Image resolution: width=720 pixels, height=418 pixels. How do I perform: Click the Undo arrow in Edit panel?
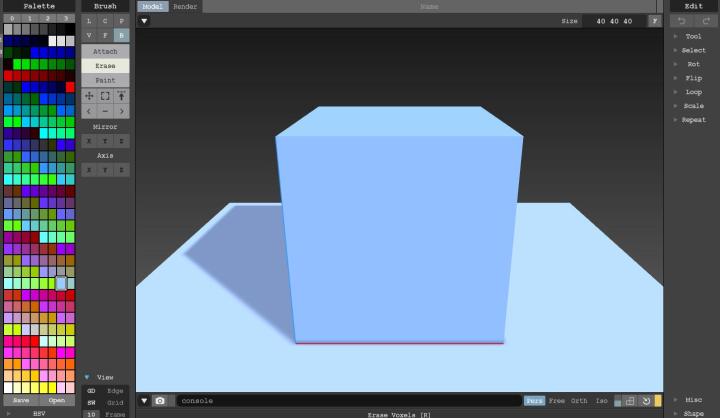tap(681, 21)
